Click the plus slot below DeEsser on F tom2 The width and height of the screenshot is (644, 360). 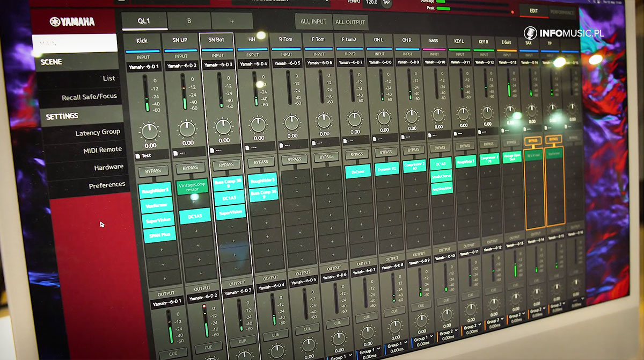(358, 185)
